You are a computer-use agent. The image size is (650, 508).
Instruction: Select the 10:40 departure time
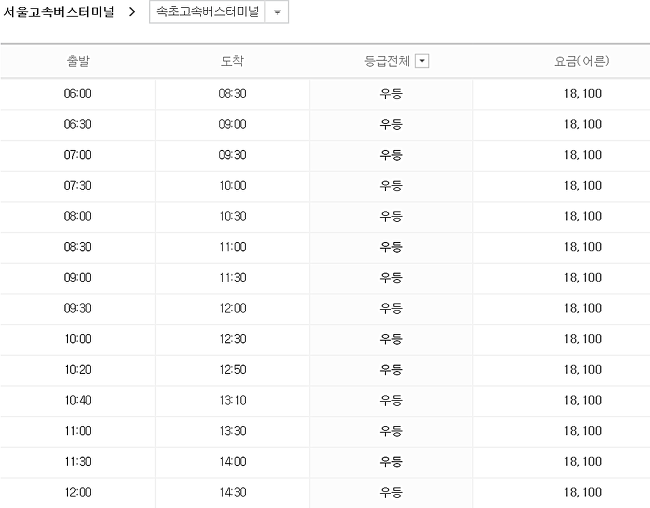coord(78,400)
